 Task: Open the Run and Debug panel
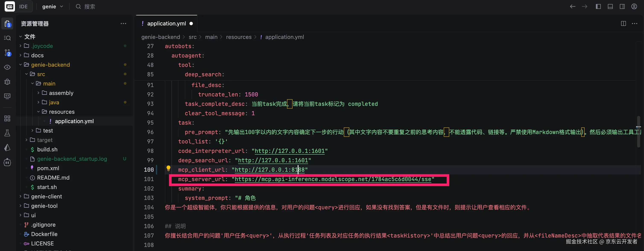[7, 82]
